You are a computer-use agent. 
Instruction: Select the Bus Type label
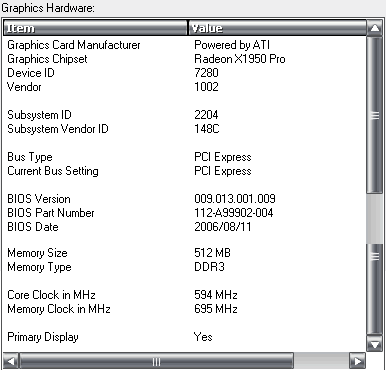pos(30,157)
